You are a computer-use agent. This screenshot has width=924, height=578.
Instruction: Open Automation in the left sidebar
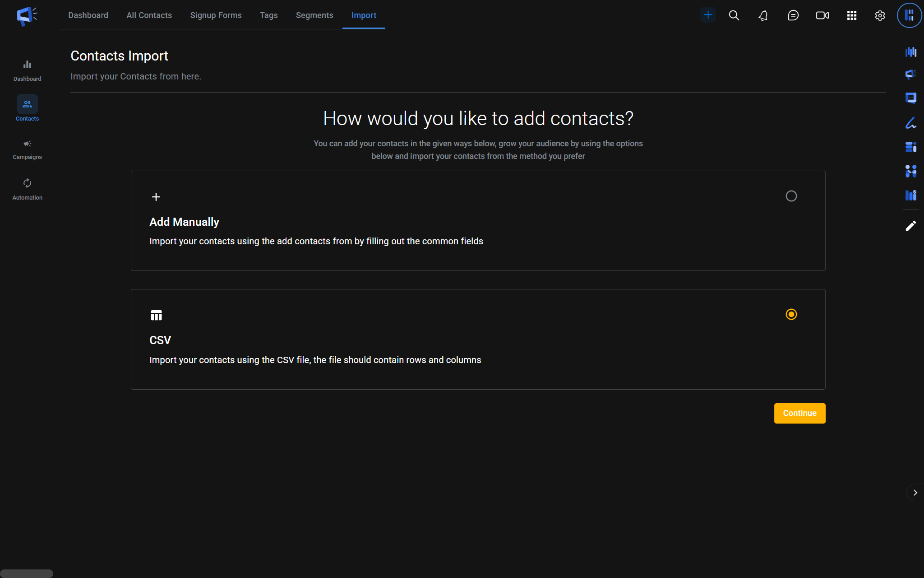27,189
